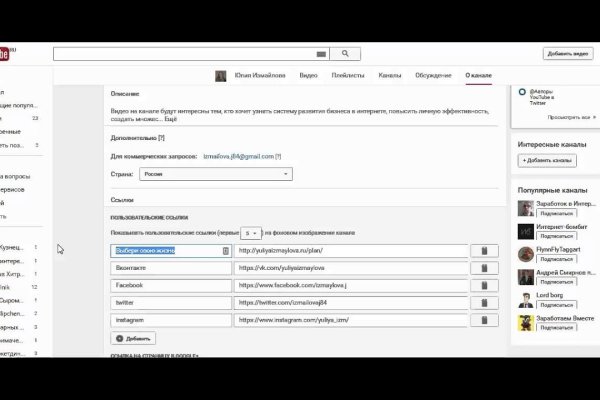Viewport: 600px width, 400px height.
Task: Click the twitter URL input field
Action: coord(351,303)
